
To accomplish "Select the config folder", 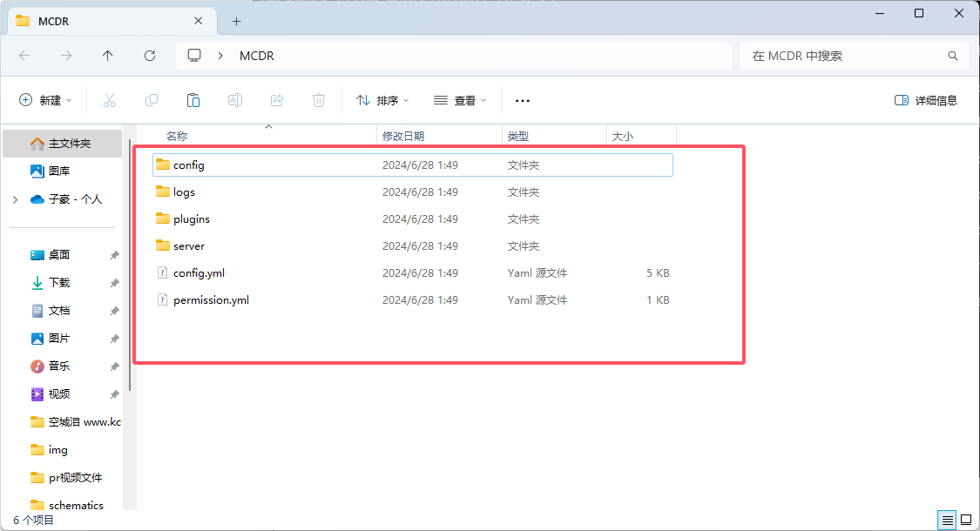I will (x=413, y=165).
